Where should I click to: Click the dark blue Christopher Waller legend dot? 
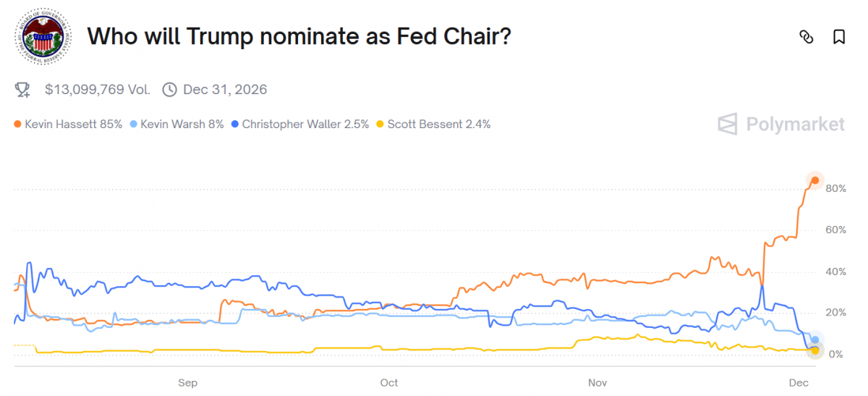point(234,125)
